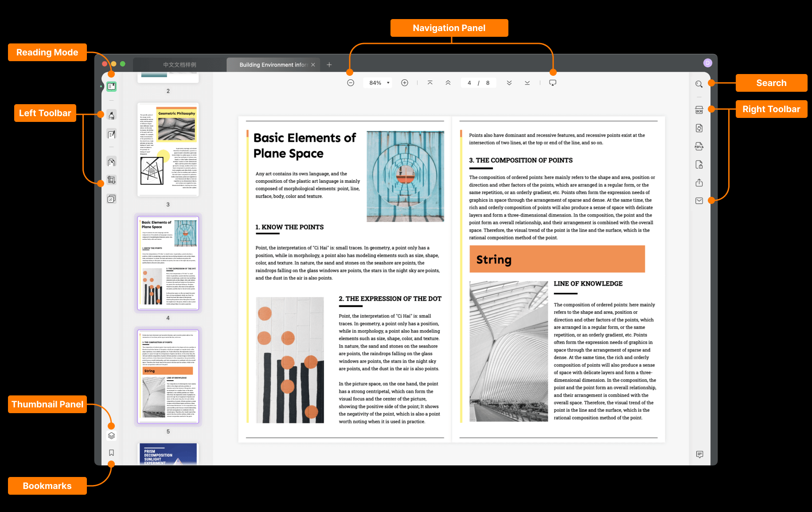Toggle the Thumbnail panel layers icon
The image size is (812, 512).
(x=112, y=436)
